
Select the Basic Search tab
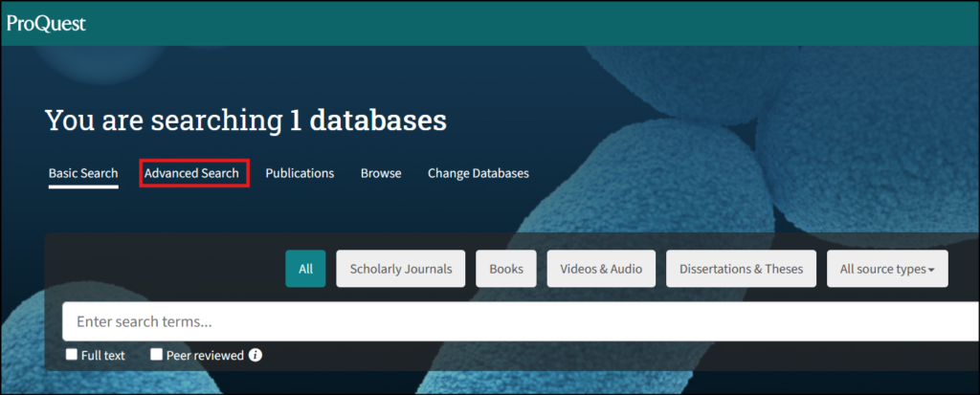(83, 173)
